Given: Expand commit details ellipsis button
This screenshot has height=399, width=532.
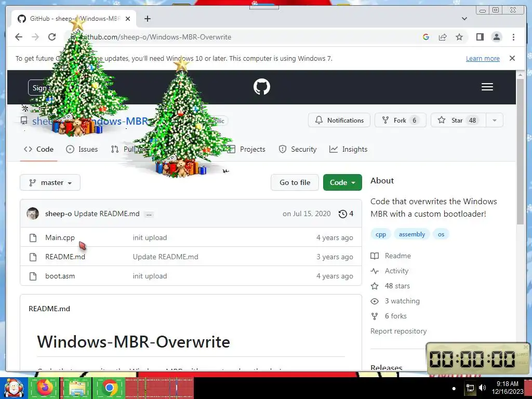Looking at the screenshot, I should pos(149,214).
